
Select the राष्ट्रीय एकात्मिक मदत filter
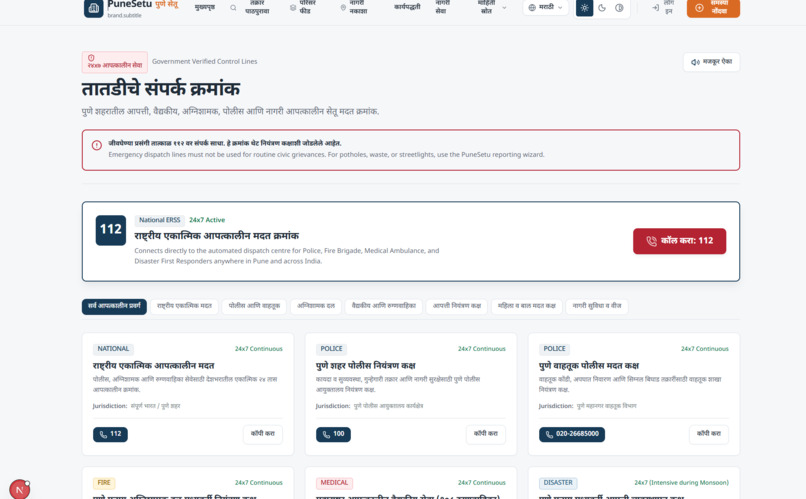pos(184,306)
